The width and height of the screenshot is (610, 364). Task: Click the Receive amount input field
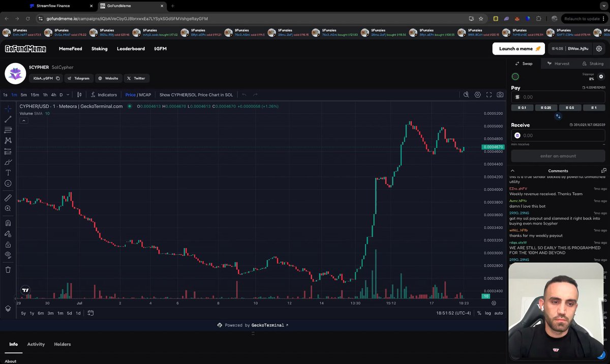[x=558, y=135]
